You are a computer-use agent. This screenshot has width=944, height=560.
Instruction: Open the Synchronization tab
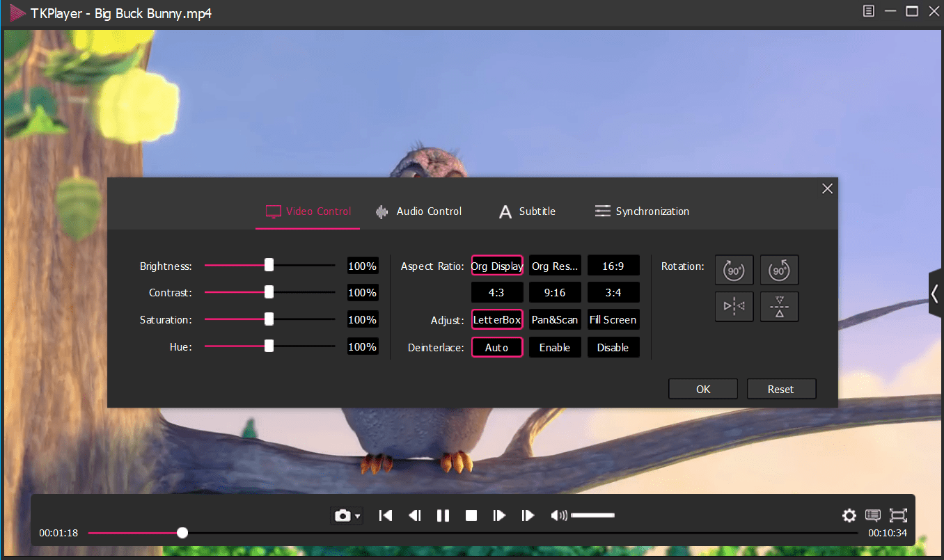pos(642,211)
